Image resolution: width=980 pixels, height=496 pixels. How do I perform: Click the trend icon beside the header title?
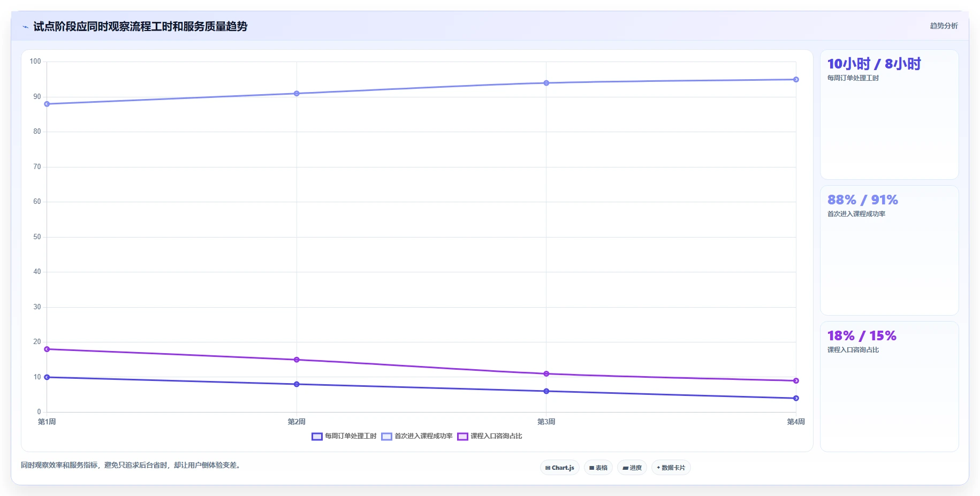click(25, 27)
